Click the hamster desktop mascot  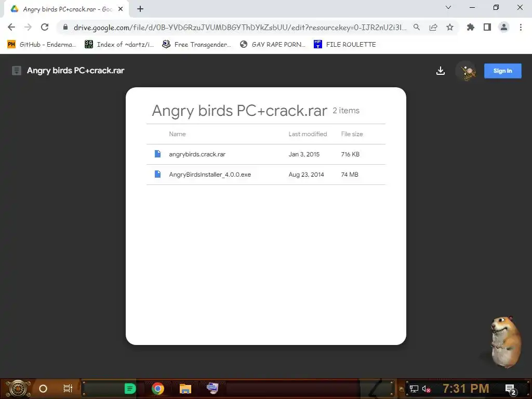tap(506, 341)
